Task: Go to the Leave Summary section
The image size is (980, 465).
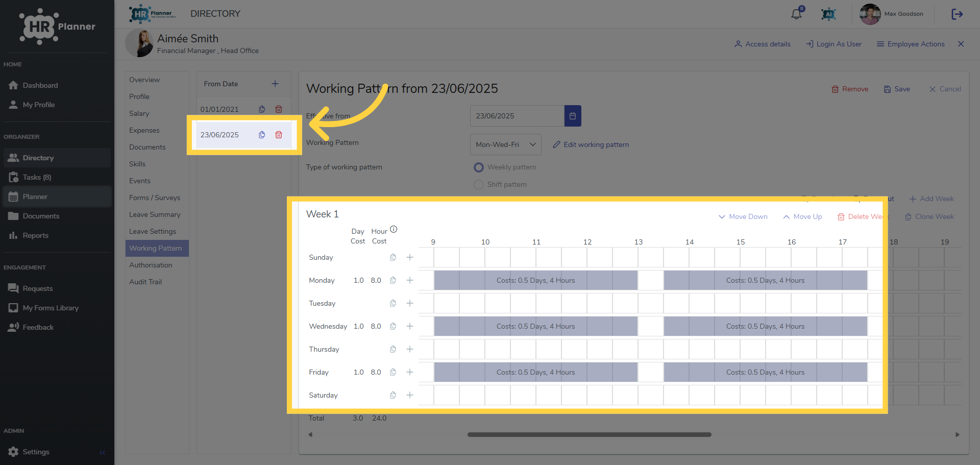Action: [155, 214]
